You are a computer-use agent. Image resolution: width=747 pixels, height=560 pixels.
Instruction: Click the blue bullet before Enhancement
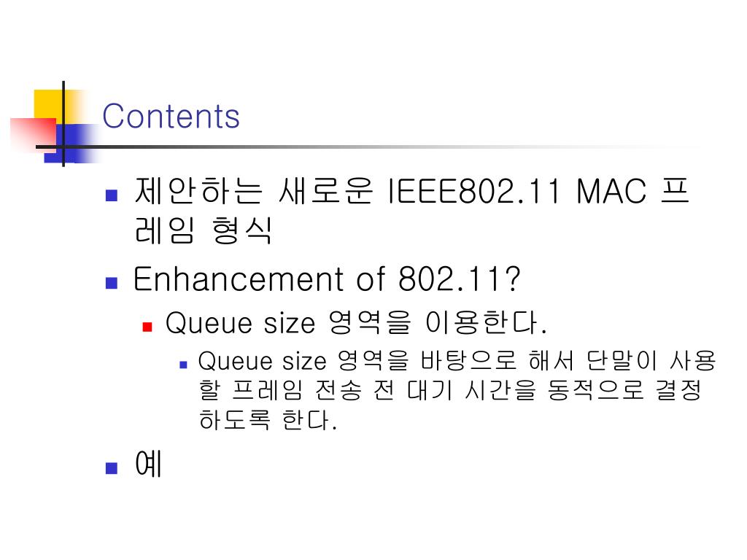[x=112, y=283]
